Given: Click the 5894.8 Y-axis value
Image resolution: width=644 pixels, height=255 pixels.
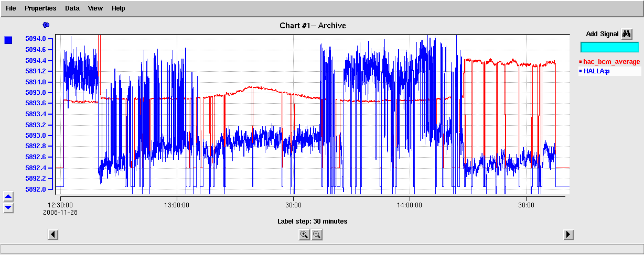Looking at the screenshot, I should coord(36,39).
